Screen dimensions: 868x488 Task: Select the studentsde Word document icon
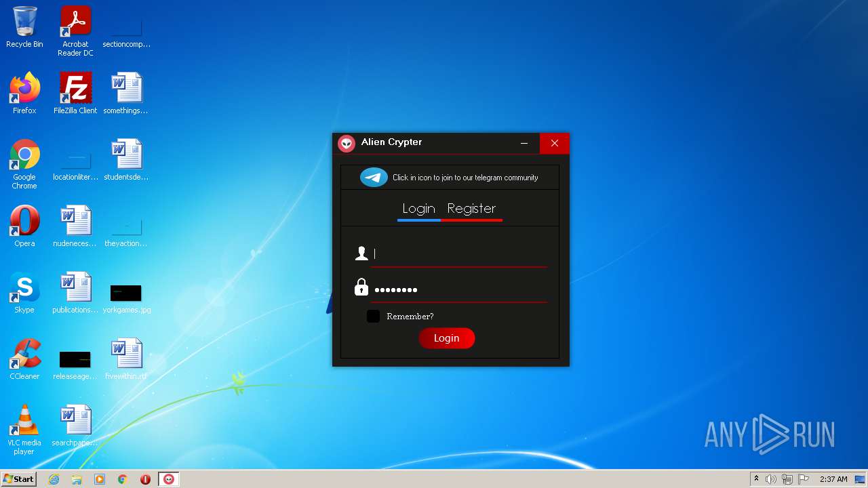(126, 160)
